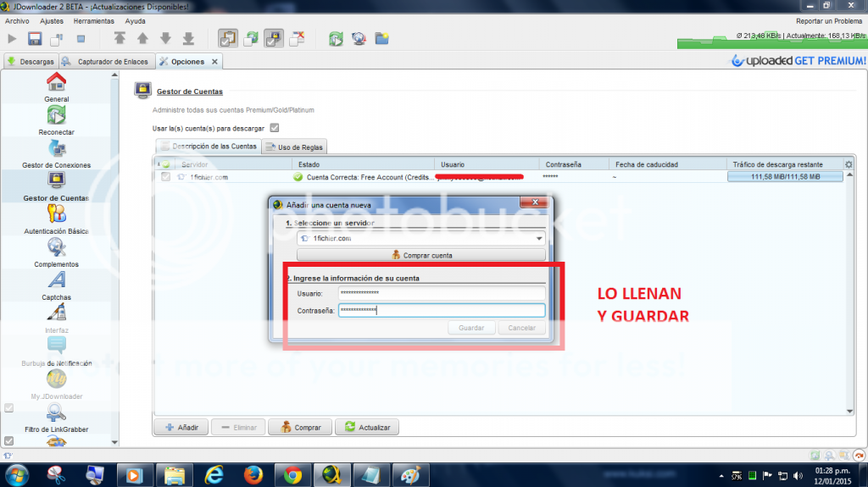The width and height of the screenshot is (868, 487).
Task: Toggle clipboard monitoring toolbar icon
Action: click(x=227, y=38)
